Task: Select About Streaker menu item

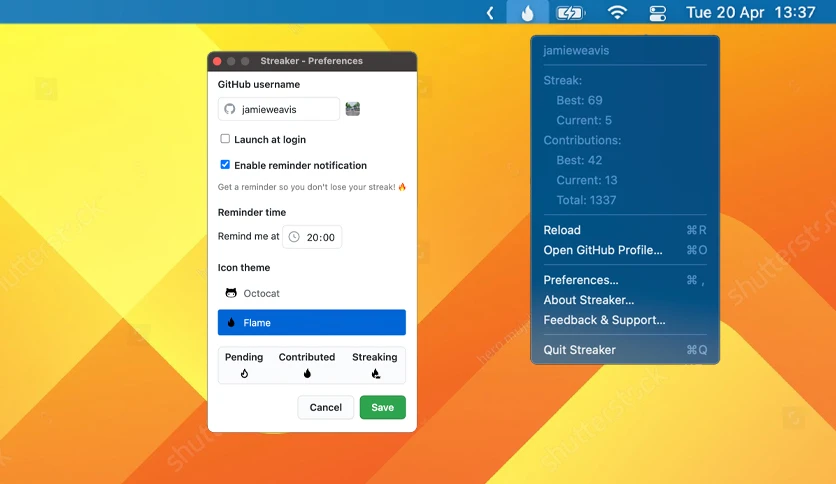Action: click(625, 300)
